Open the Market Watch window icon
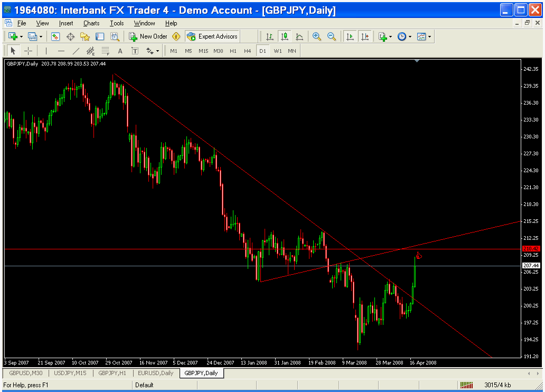 click(x=55, y=36)
